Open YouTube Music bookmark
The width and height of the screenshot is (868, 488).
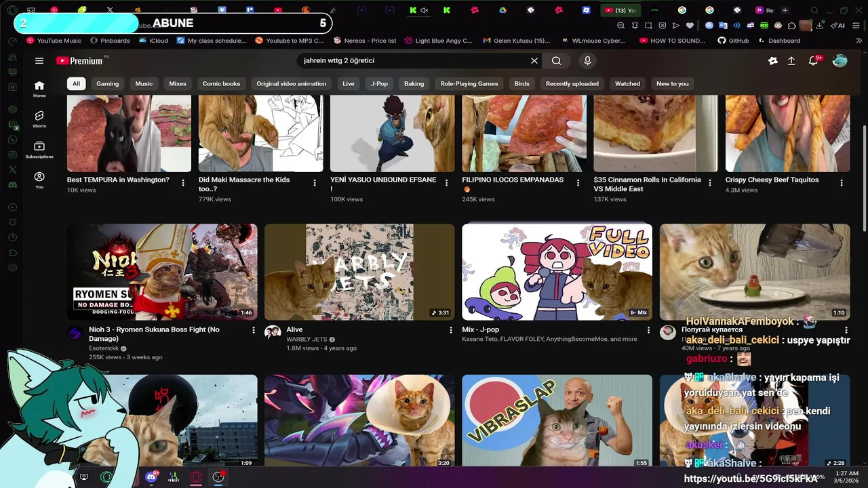pos(54,41)
